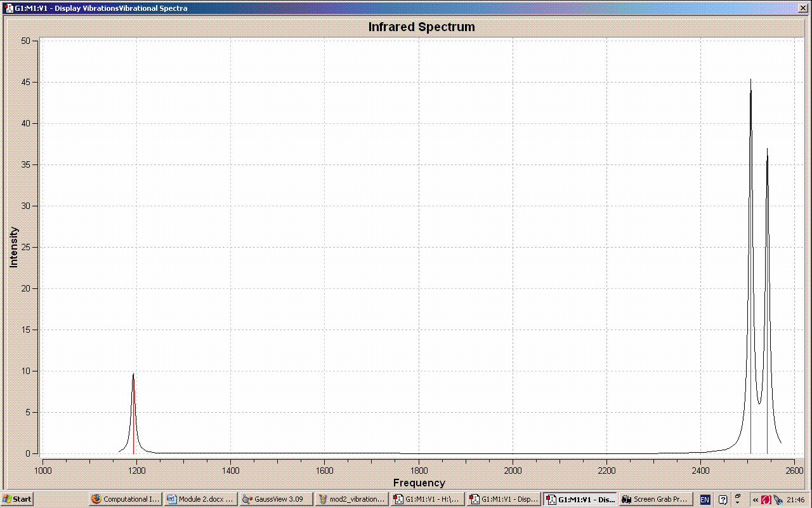
Task: Click the language bar help icon
Action: click(x=723, y=499)
